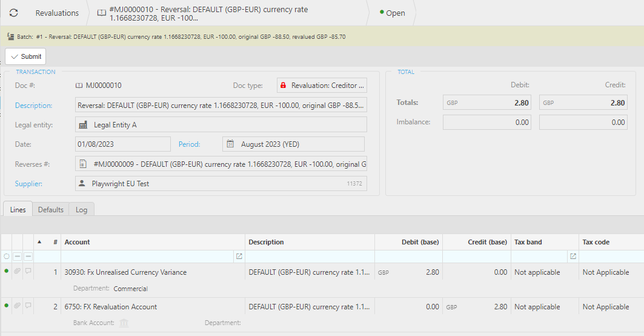Click the document icon in the Reverses # field

[83, 164]
